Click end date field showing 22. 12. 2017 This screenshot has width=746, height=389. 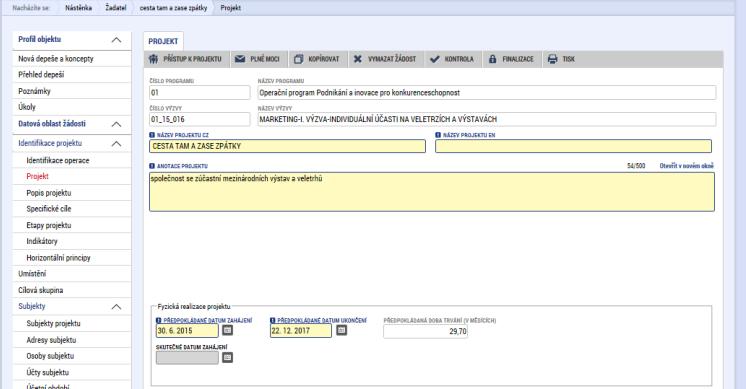pos(301,331)
